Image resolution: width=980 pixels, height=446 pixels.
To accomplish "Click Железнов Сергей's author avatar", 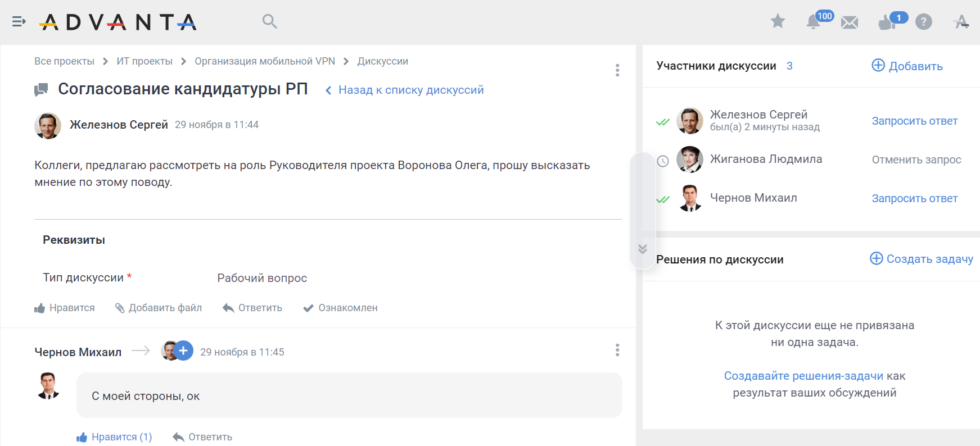I will click(48, 125).
